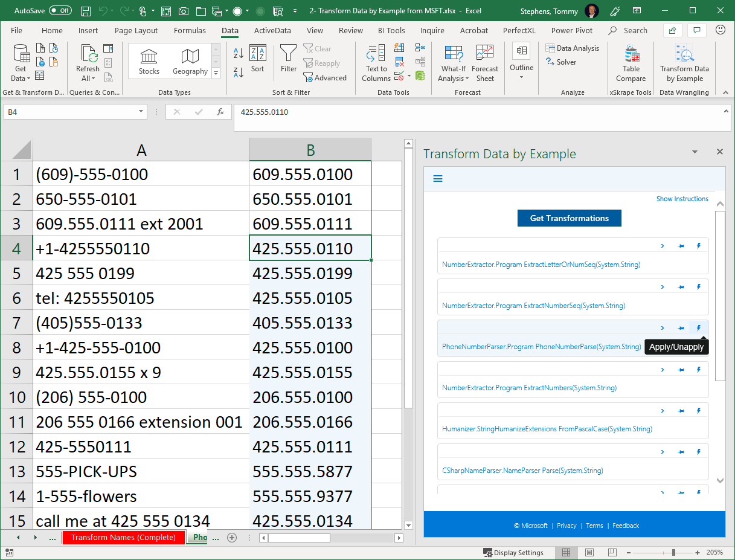Apply the PhoneNumberParse transformation lightning icon
The width and height of the screenshot is (735, 560).
(699, 328)
